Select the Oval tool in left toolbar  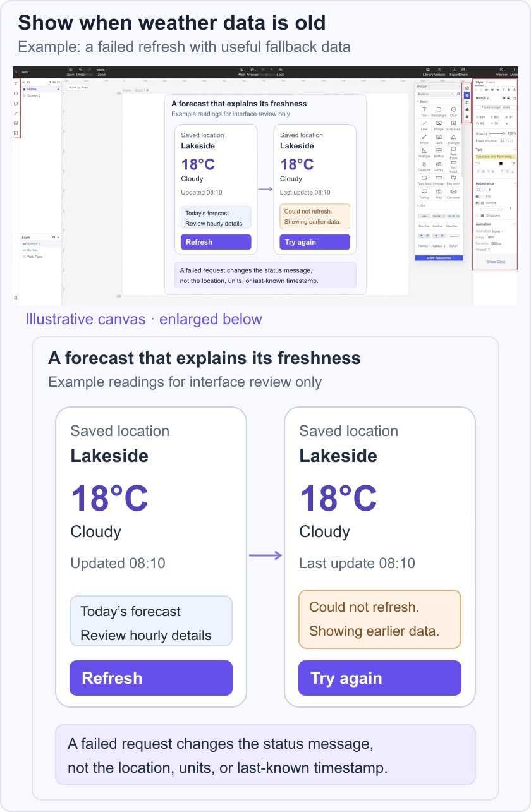[16, 104]
